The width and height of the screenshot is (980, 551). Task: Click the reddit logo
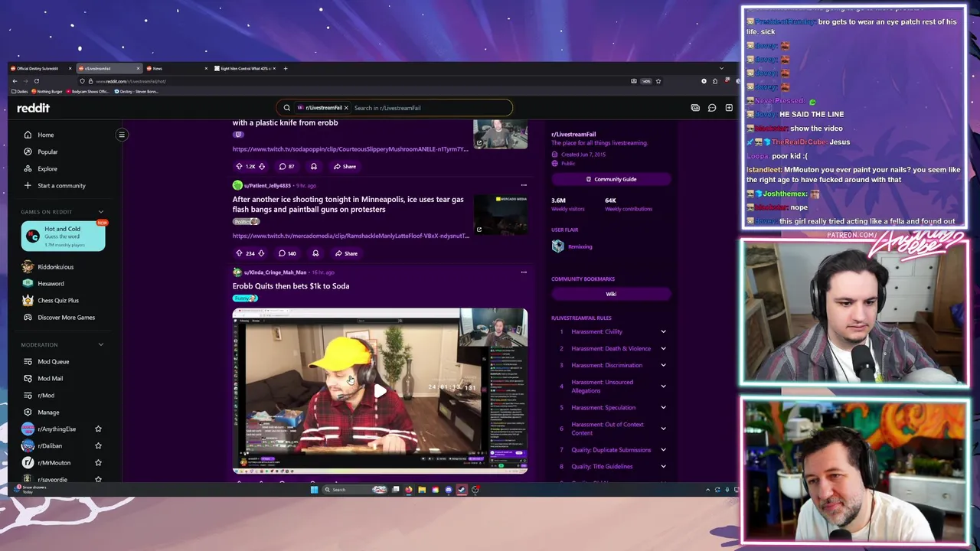point(33,108)
